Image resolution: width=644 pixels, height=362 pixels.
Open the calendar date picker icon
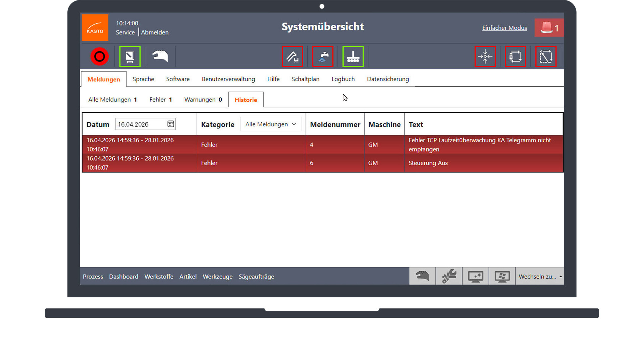click(x=171, y=124)
